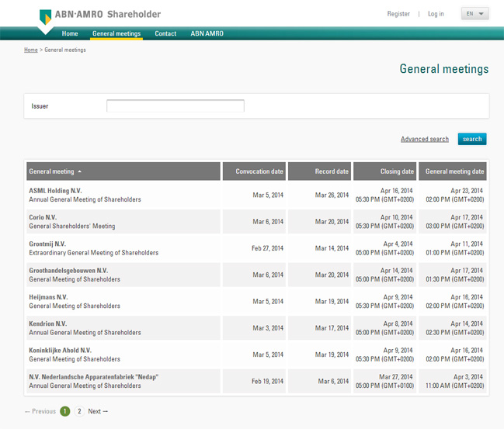Viewport: 504px width, 429px height.
Task: Click the Log in link
Action: coord(436,14)
